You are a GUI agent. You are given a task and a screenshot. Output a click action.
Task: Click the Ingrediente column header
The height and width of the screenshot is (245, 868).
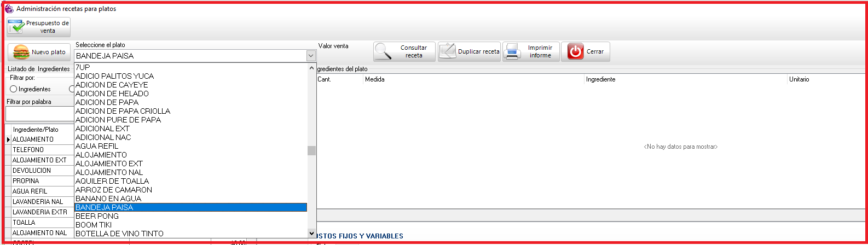600,79
